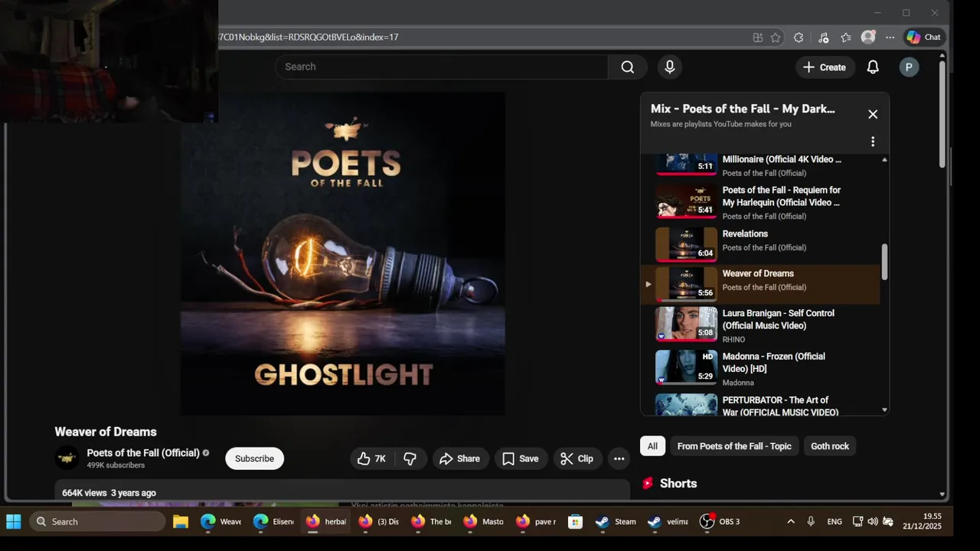Viewport: 980px width, 551px height.
Task: Open the more actions ellipsis below the video
Action: point(619,458)
